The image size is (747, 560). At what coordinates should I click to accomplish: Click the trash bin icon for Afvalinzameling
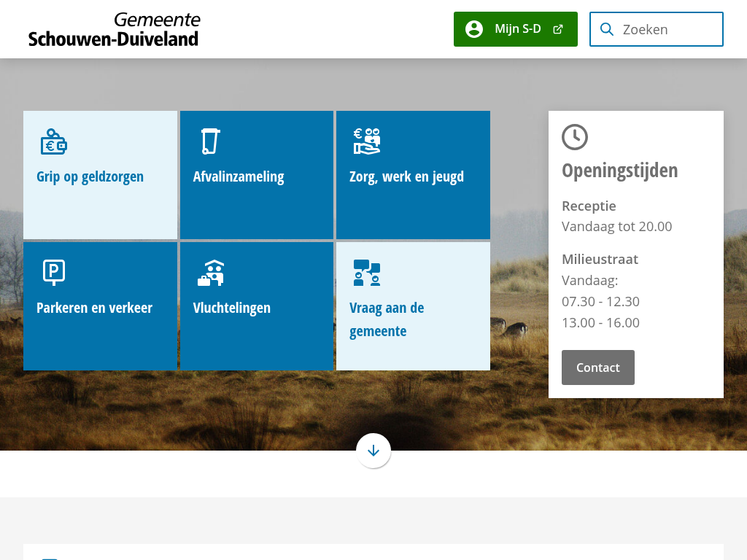click(x=210, y=141)
